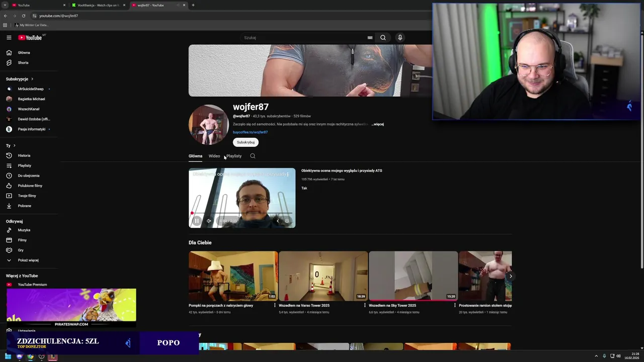Expand the channel description with ...więcej

pos(377,124)
